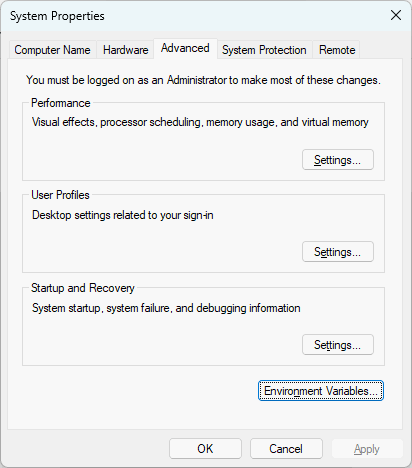The image size is (412, 468).
Task: Switch to the Remote tab
Action: pyautogui.click(x=337, y=50)
